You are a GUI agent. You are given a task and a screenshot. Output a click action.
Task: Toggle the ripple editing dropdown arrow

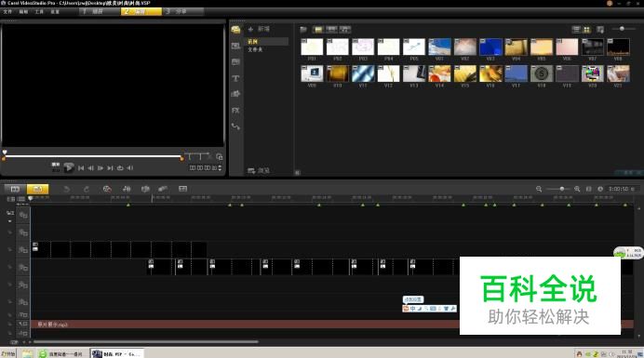tap(10, 221)
